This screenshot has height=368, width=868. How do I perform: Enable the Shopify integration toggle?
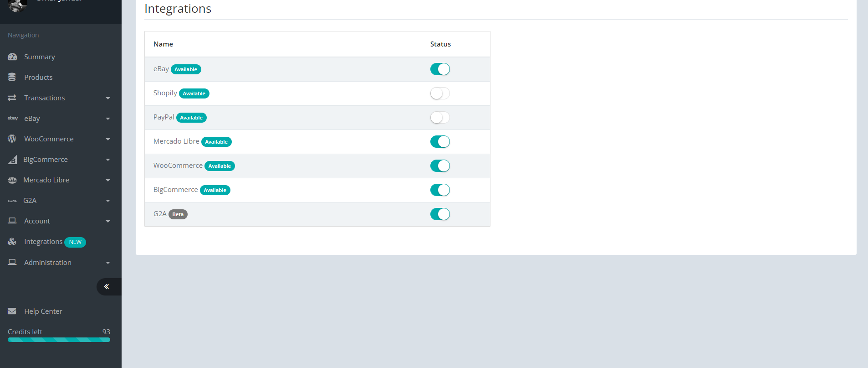click(x=440, y=93)
